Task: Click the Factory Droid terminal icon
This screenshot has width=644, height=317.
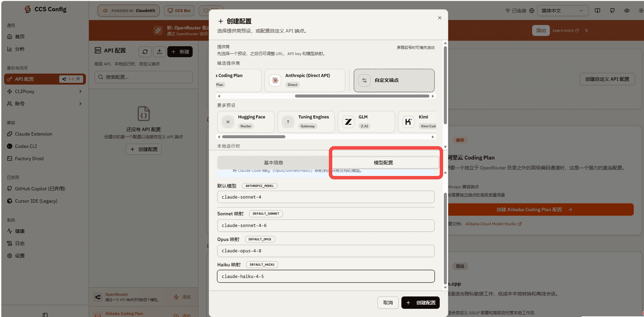Action: coord(10,158)
